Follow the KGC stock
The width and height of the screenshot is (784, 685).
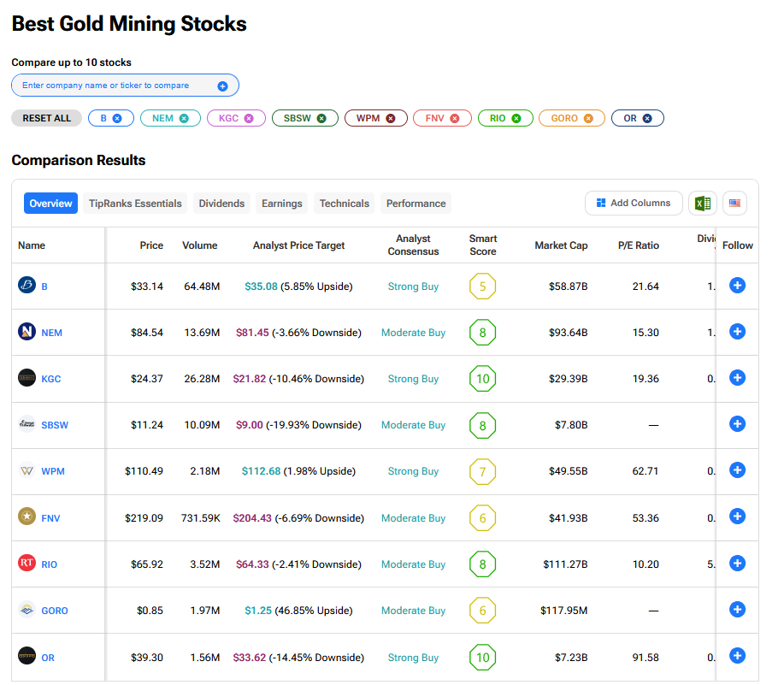pos(737,378)
